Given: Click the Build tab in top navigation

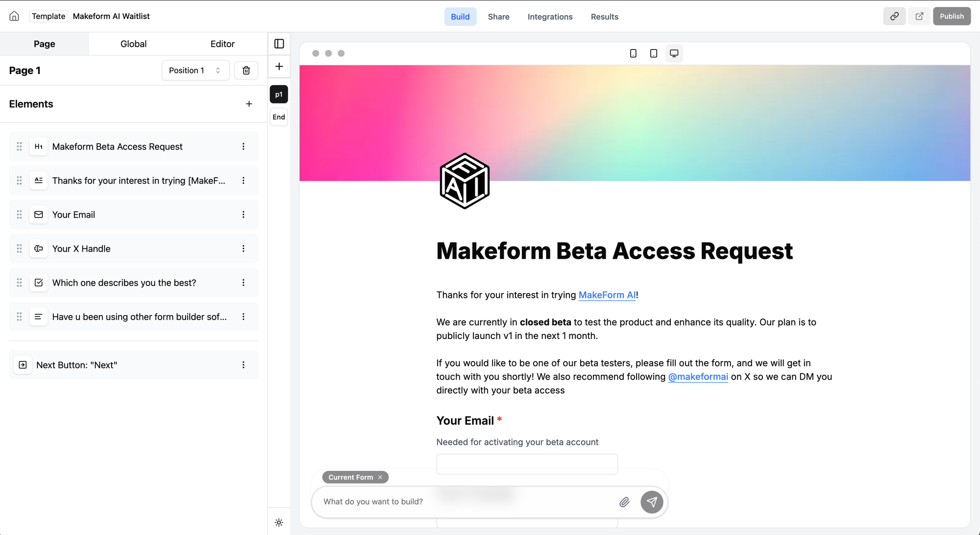Looking at the screenshot, I should pyautogui.click(x=460, y=16).
